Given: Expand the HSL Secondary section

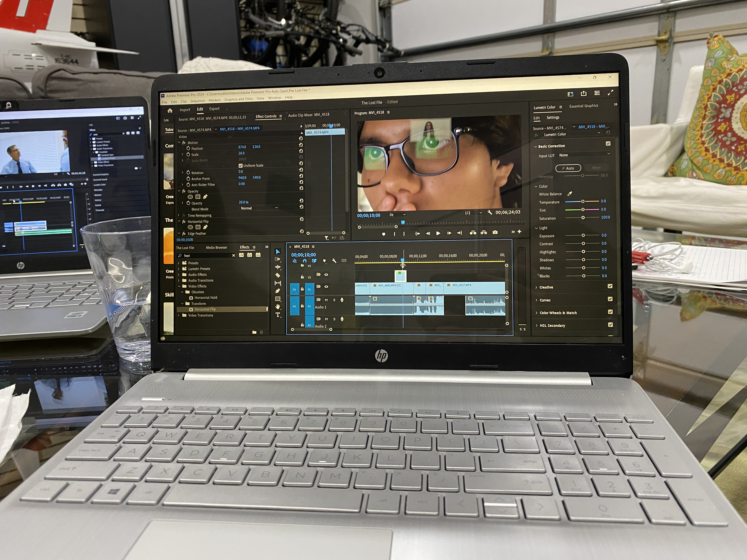Looking at the screenshot, I should [537, 326].
